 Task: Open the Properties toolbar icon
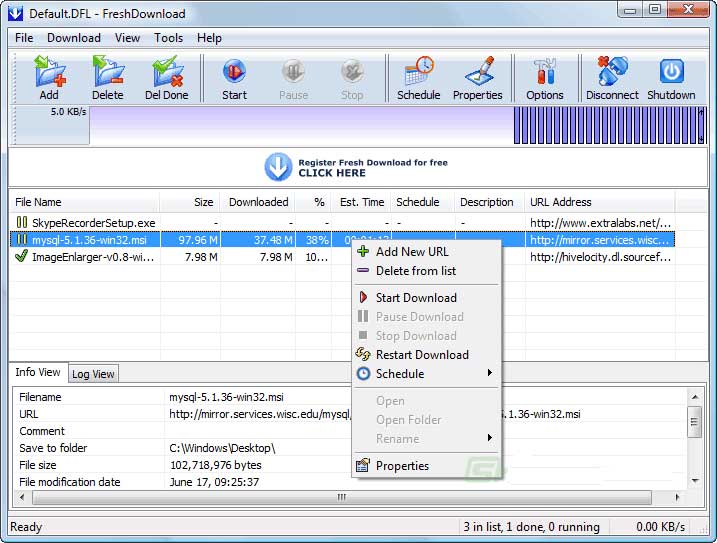(x=477, y=78)
